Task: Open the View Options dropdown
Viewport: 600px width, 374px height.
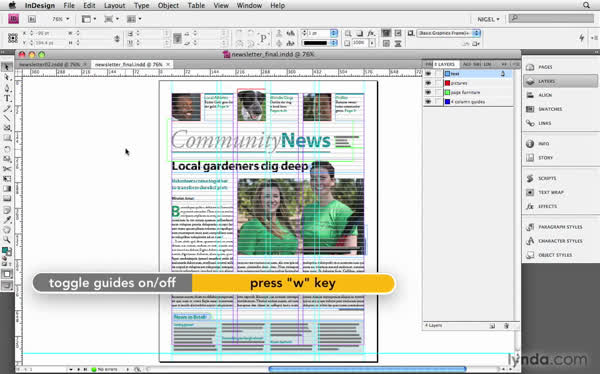Action: coord(89,19)
